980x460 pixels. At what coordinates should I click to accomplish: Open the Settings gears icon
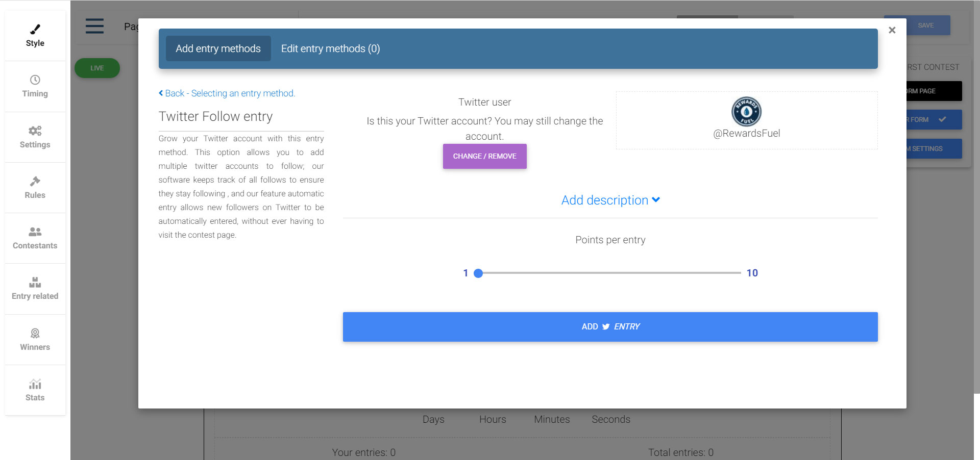point(35,131)
